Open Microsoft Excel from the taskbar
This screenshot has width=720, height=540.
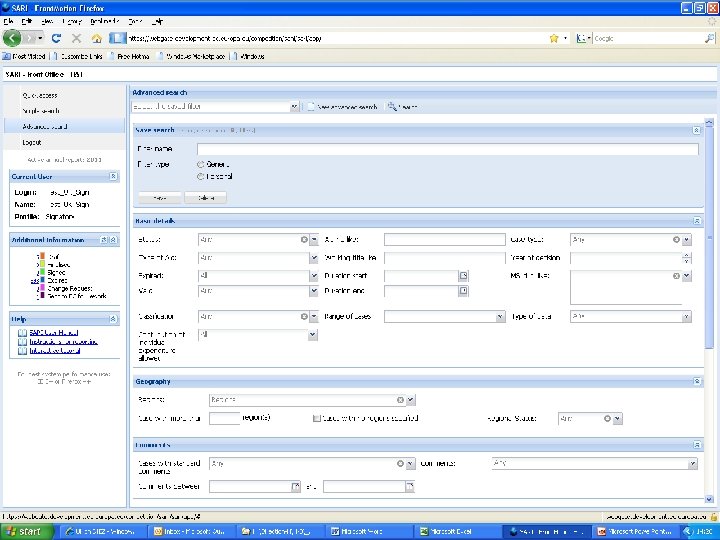pyautogui.click(x=456, y=531)
